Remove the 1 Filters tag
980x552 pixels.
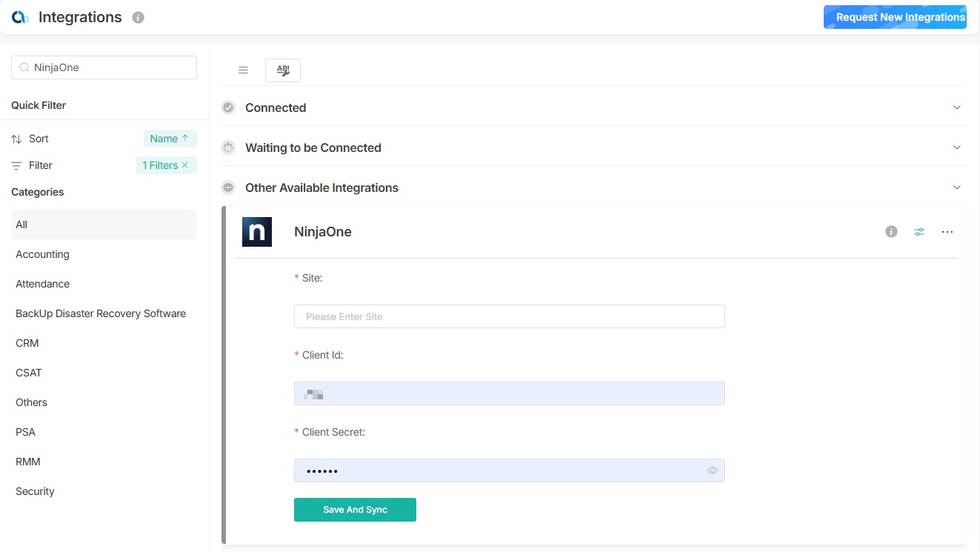185,165
